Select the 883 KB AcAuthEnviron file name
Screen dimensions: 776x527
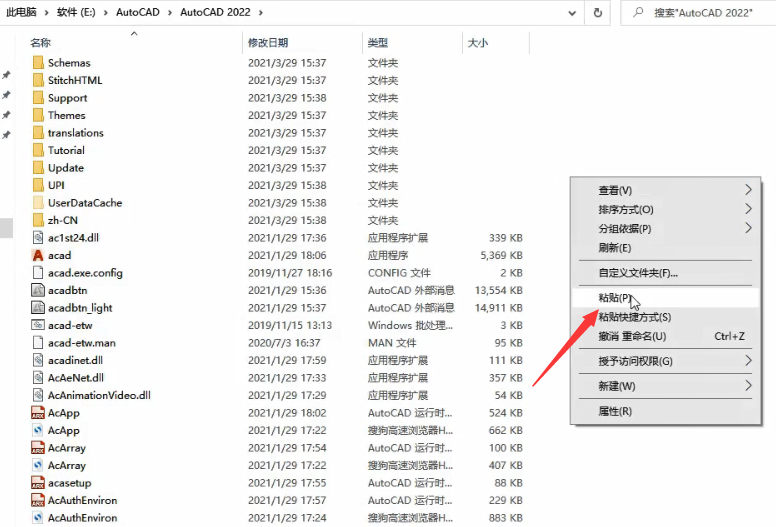coord(83,518)
